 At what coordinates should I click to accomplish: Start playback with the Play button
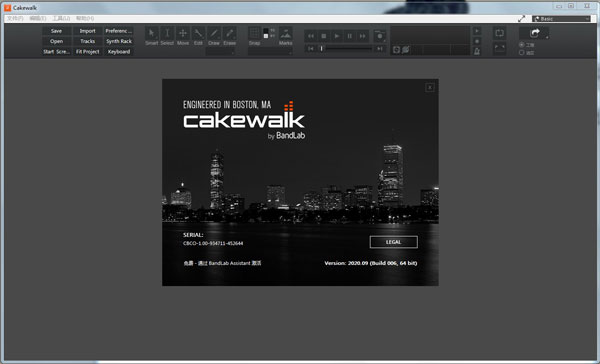[337, 36]
